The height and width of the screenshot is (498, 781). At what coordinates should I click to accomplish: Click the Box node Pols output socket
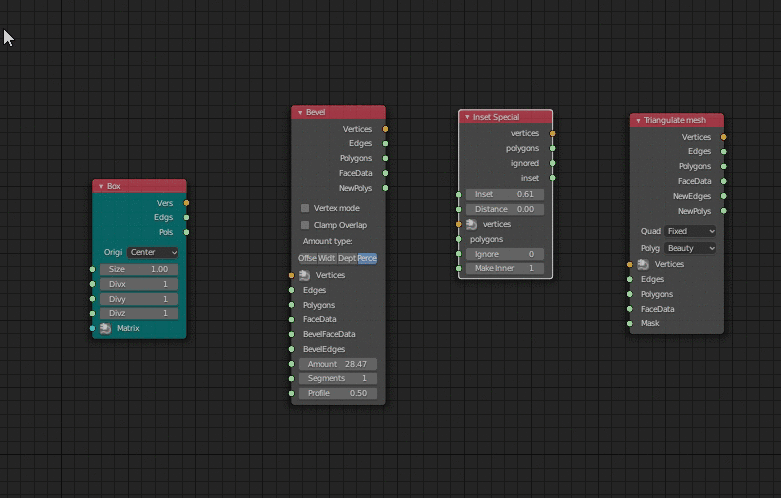click(x=186, y=232)
